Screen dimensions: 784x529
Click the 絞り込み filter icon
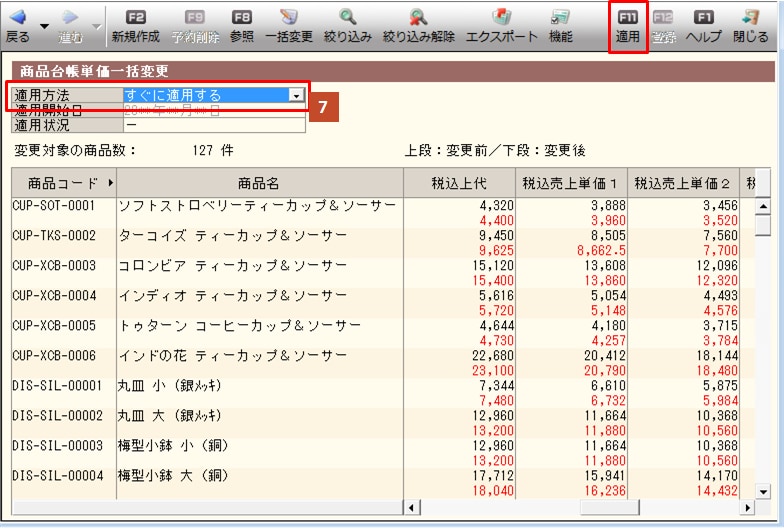(x=347, y=18)
